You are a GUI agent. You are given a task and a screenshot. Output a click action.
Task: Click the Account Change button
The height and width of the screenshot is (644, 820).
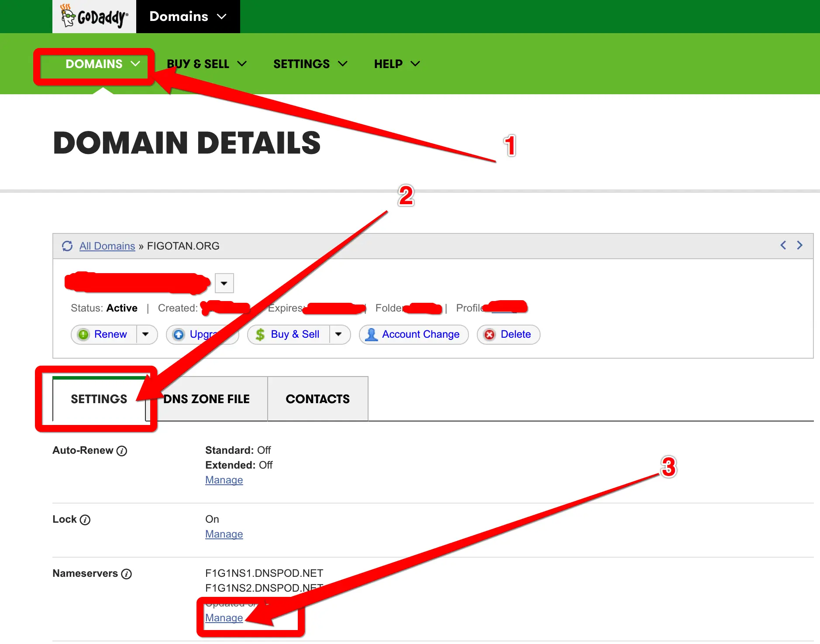[414, 335]
